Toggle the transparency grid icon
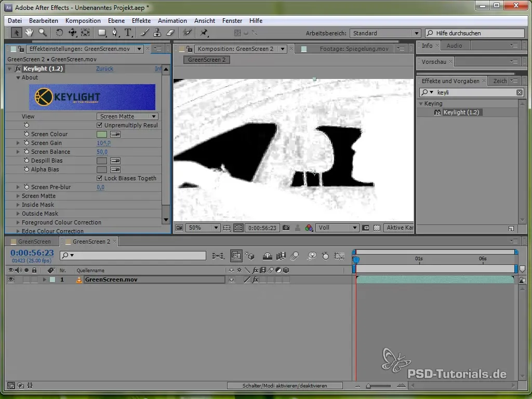532x399 pixels. [377, 228]
